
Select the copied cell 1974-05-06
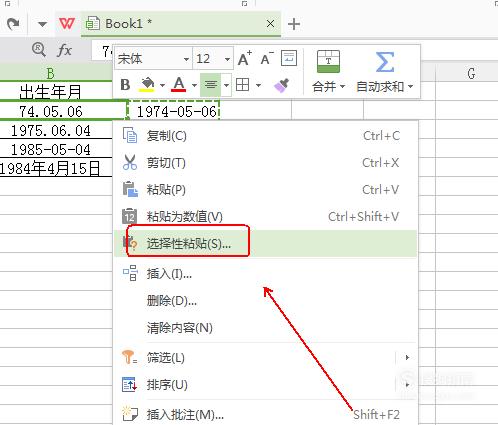pyautogui.click(x=174, y=111)
